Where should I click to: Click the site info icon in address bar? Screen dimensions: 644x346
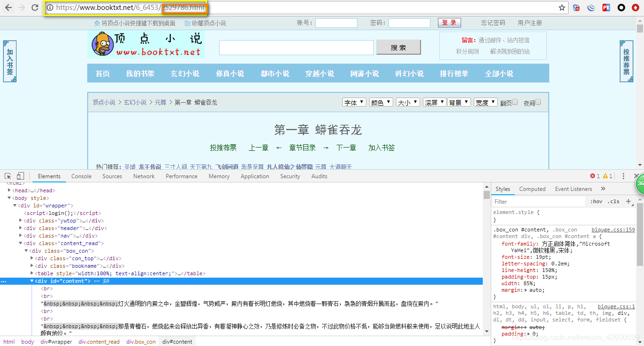(x=50, y=8)
